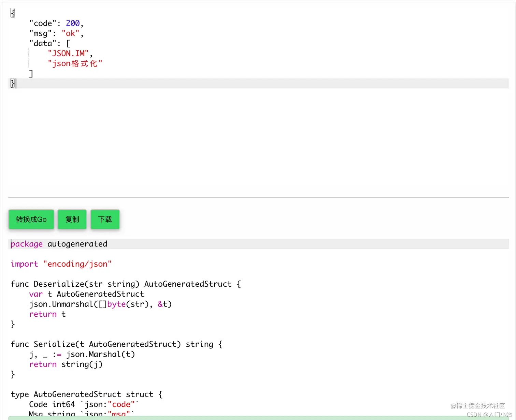This screenshot has height=420, width=516.
Task: Click the 复制 button to copy Go code
Action: pos(72,219)
